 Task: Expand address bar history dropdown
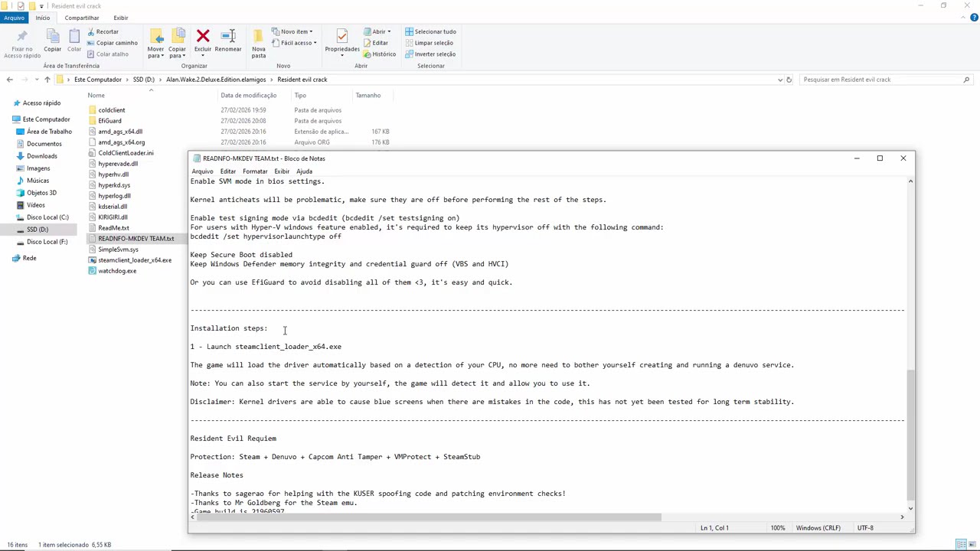[x=780, y=80]
